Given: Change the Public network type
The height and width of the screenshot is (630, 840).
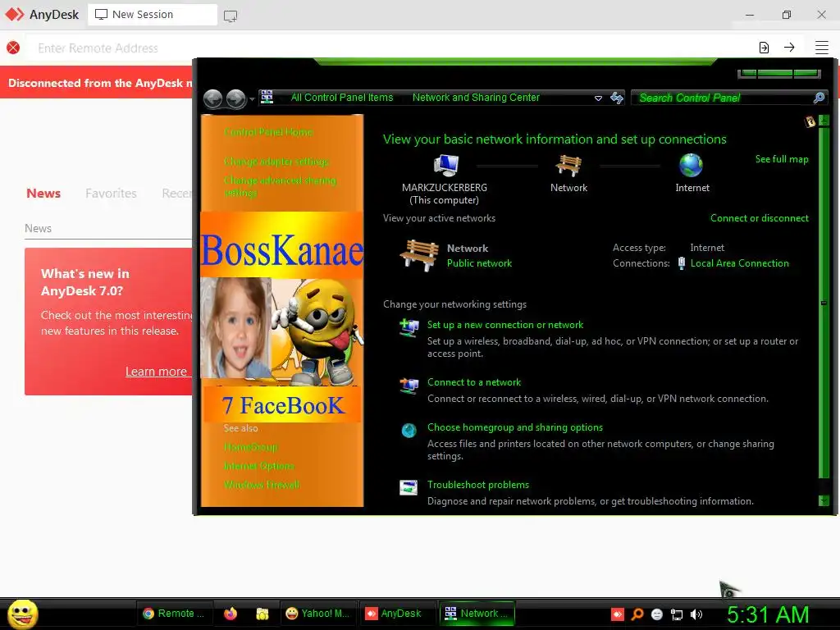Looking at the screenshot, I should coord(479,263).
